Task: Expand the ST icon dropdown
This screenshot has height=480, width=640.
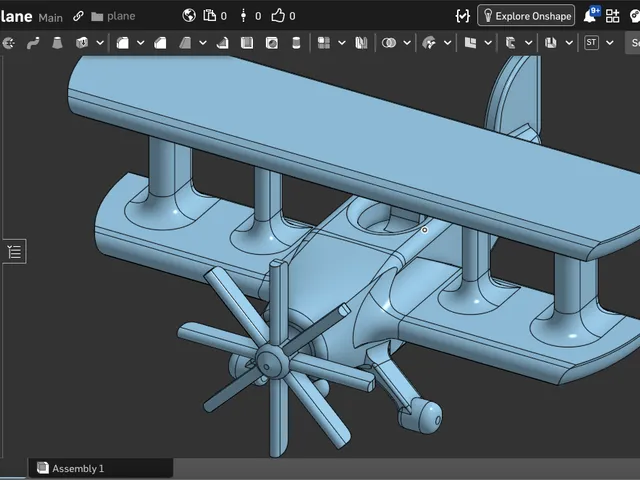Action: point(609,43)
